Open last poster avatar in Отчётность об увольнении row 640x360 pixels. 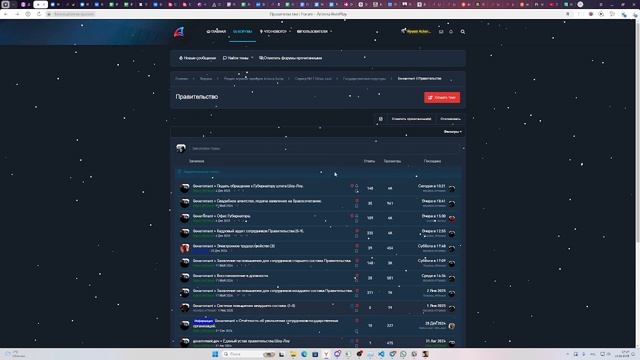tap(452, 326)
